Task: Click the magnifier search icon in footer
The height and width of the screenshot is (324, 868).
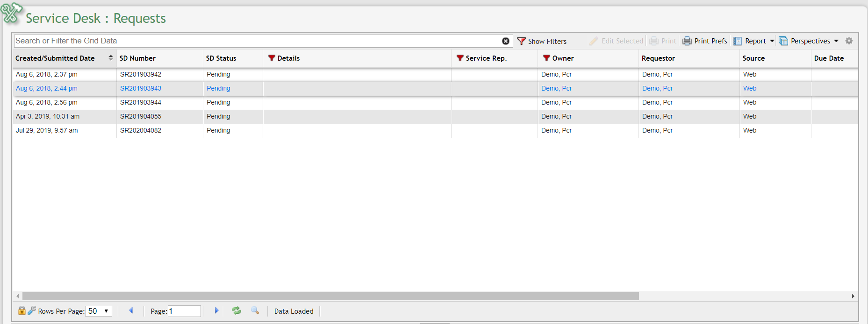Action: pos(255,311)
